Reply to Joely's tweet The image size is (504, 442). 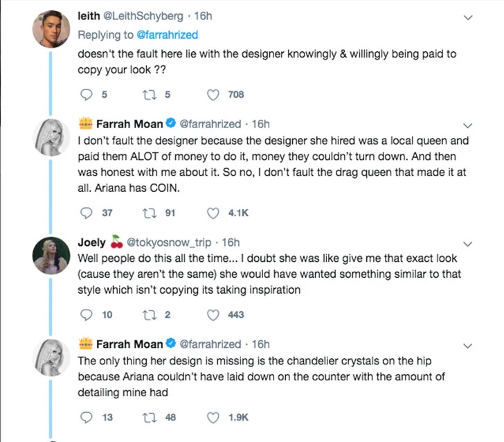tap(87, 315)
